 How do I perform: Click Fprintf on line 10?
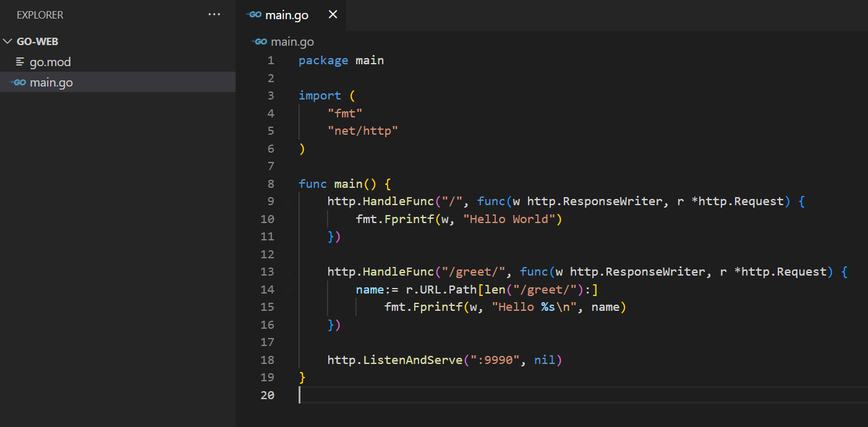(x=409, y=219)
